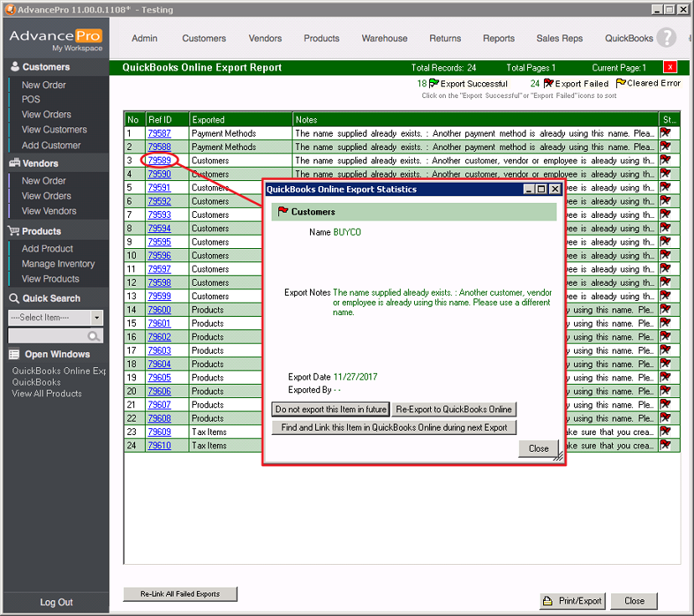
Task: Click the Cleared Error flag icon
Action: click(620, 83)
